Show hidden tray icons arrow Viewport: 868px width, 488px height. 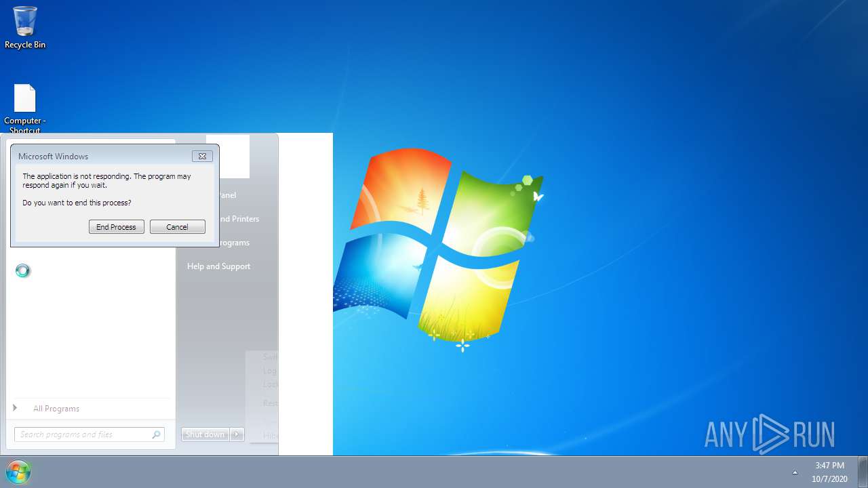coord(795,472)
